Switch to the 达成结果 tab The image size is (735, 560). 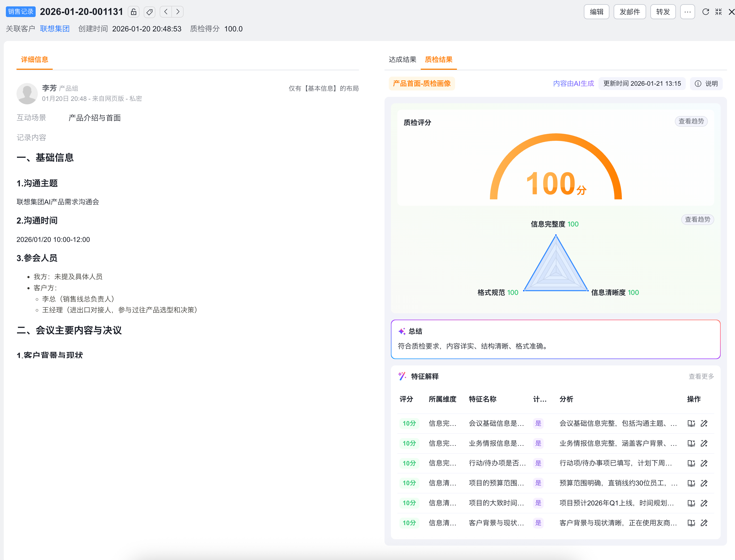tap(402, 60)
